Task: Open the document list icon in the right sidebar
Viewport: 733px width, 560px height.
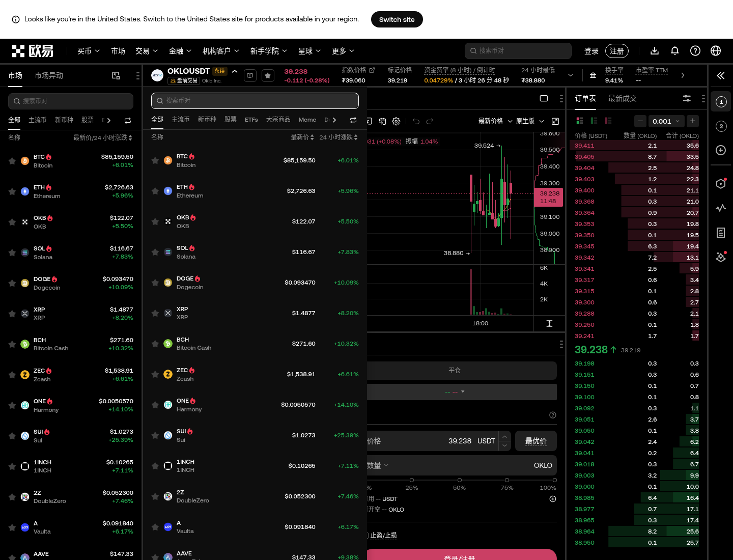Action: [x=721, y=233]
